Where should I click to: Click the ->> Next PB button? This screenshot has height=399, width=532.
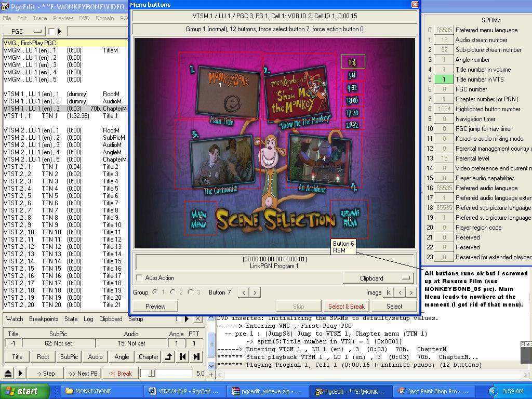tap(83, 374)
